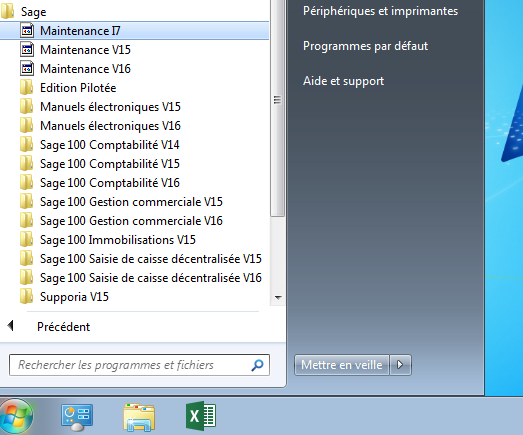
Task: Click the Sage 100 Comptabilité V16 folder icon
Action: (x=26, y=182)
